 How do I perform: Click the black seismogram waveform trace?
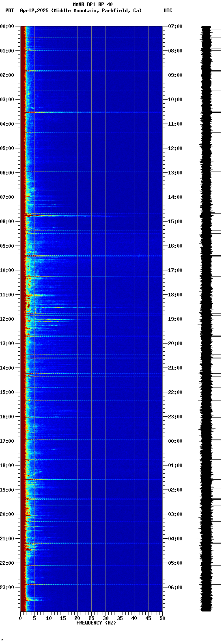(x=207, y=319)
